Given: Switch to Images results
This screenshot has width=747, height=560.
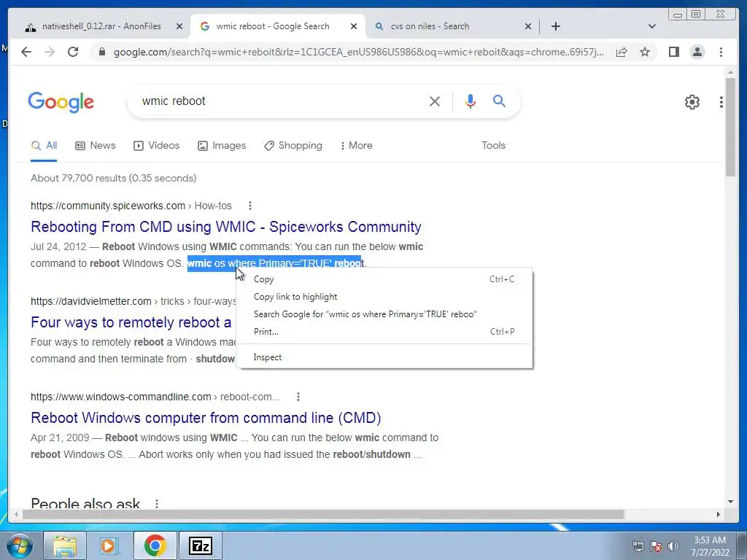Looking at the screenshot, I should [222, 145].
